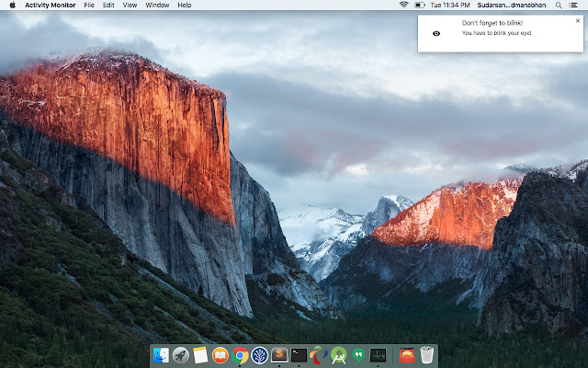Open Finder from the Dock
Image resolution: width=588 pixels, height=368 pixels.
[161, 355]
